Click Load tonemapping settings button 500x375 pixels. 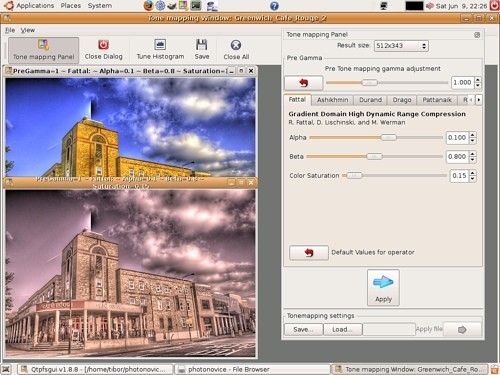tap(342, 329)
